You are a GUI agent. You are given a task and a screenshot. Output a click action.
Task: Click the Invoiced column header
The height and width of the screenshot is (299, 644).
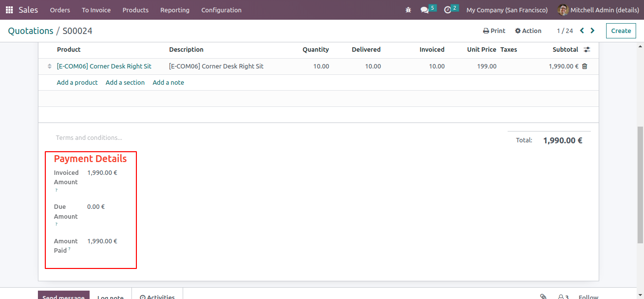coord(432,49)
